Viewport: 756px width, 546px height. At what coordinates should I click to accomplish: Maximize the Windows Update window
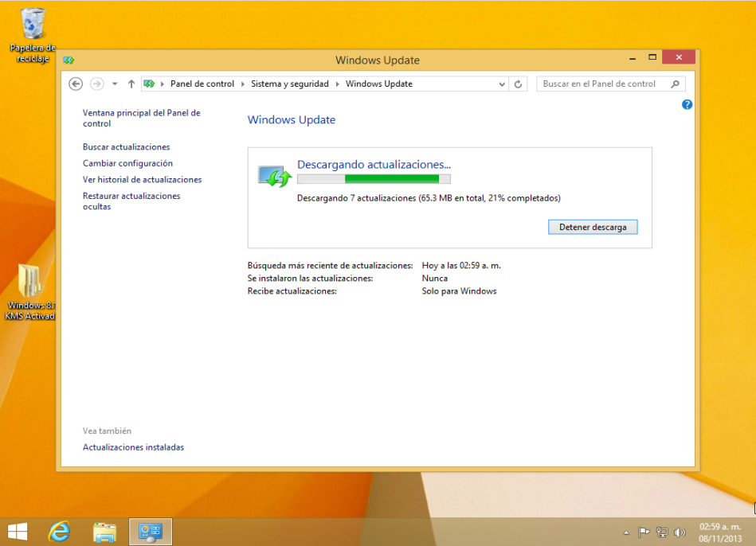tap(652, 57)
